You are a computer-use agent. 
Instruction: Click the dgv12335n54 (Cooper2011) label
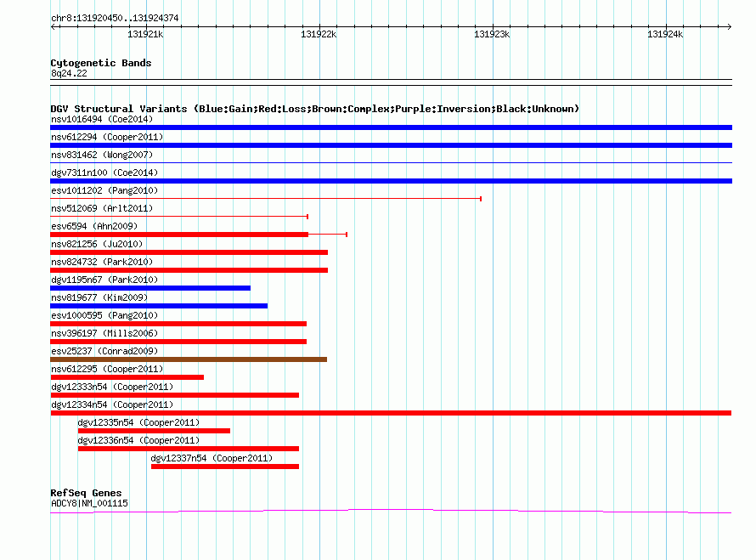(x=138, y=422)
